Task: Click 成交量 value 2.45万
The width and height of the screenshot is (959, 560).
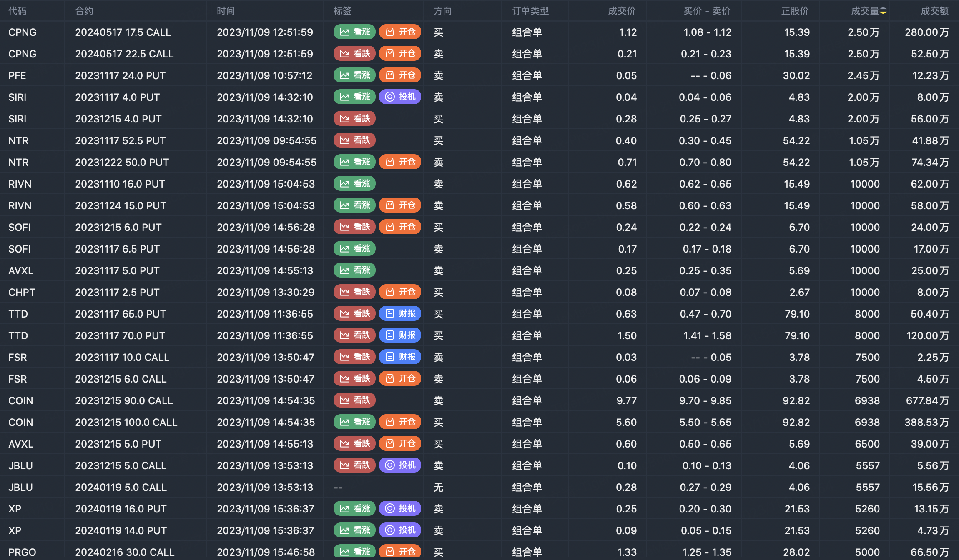Action: pos(864,75)
